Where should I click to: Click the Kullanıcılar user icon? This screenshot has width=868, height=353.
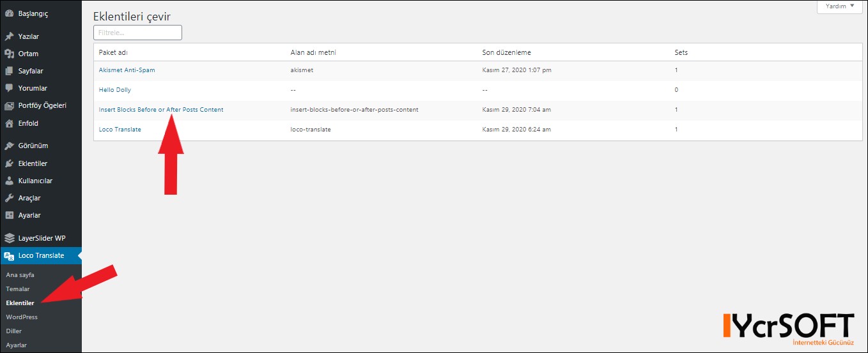(x=9, y=181)
